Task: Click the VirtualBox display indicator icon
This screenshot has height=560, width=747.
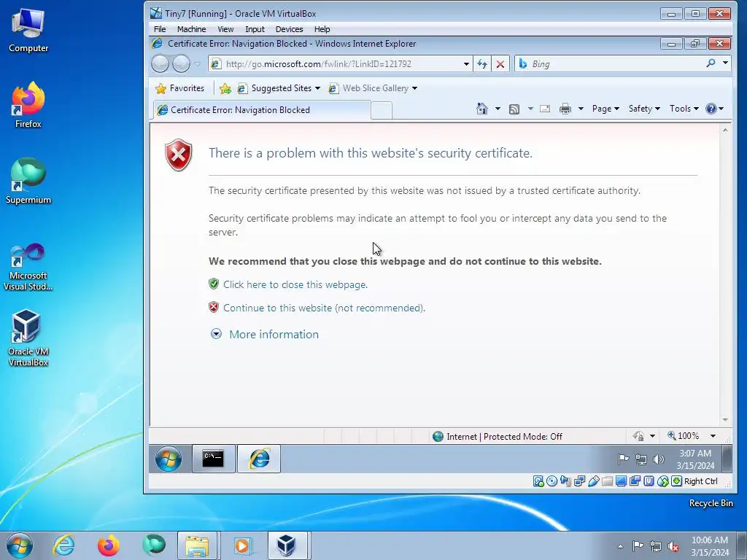Action: tap(621, 481)
